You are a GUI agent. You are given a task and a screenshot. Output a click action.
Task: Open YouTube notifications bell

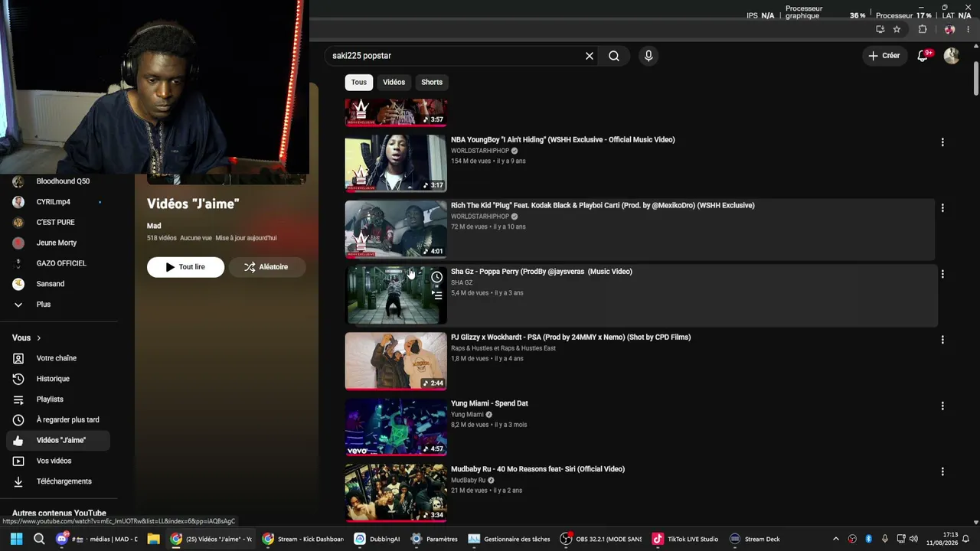923,56
